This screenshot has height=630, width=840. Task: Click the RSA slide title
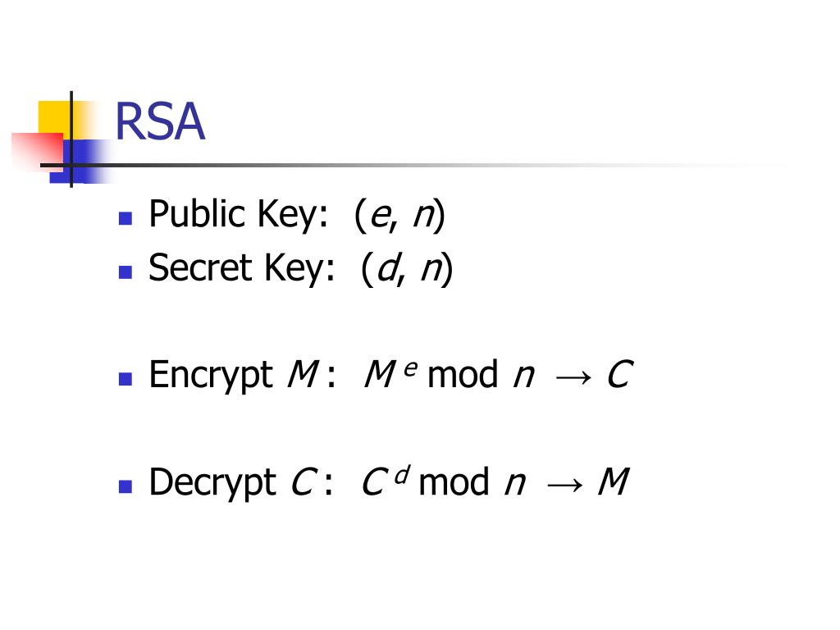[160, 121]
